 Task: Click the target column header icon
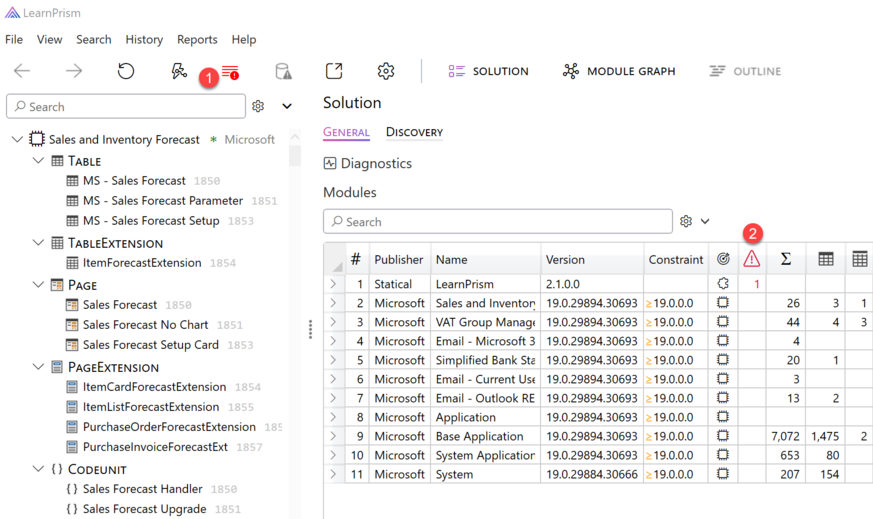coord(723,259)
